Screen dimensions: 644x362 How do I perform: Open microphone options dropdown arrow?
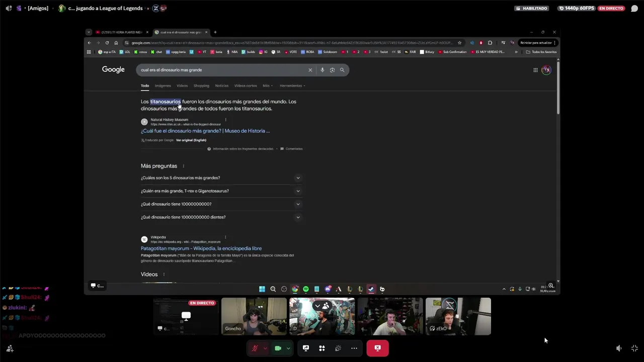point(265,348)
